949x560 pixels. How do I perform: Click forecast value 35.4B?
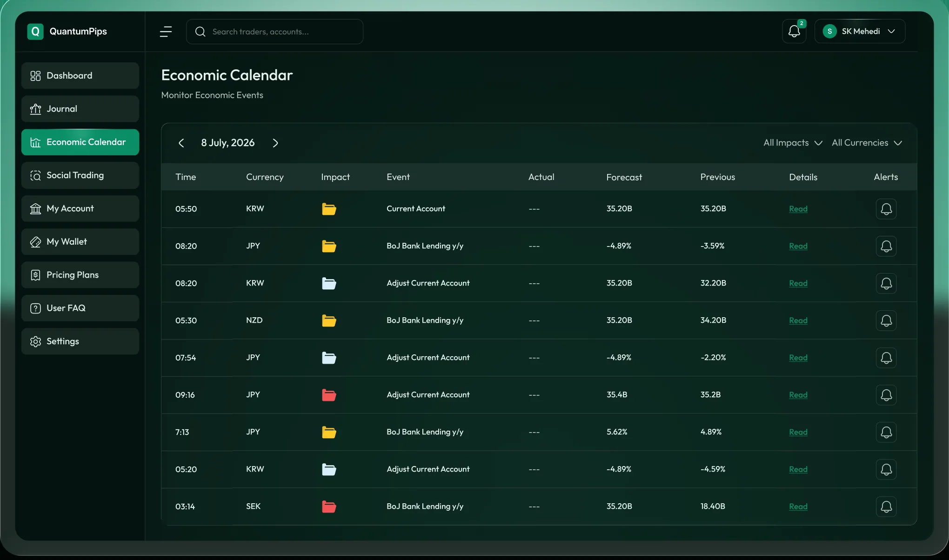617,395
